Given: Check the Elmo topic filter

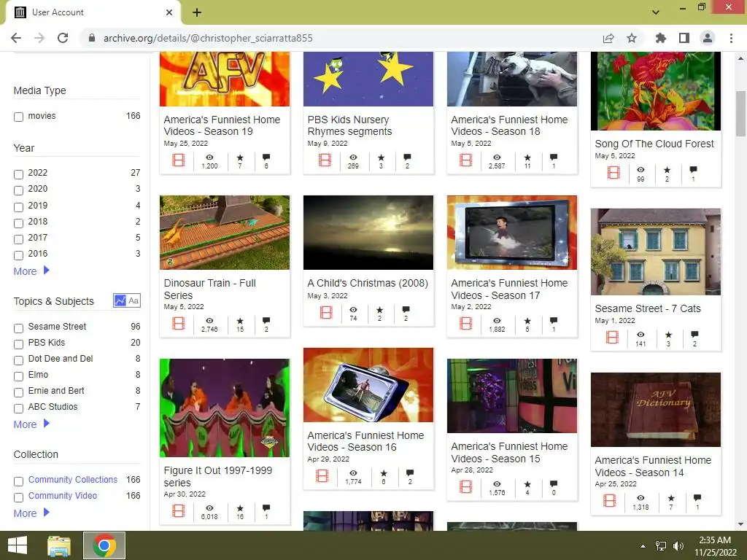Looking at the screenshot, I should (x=18, y=376).
